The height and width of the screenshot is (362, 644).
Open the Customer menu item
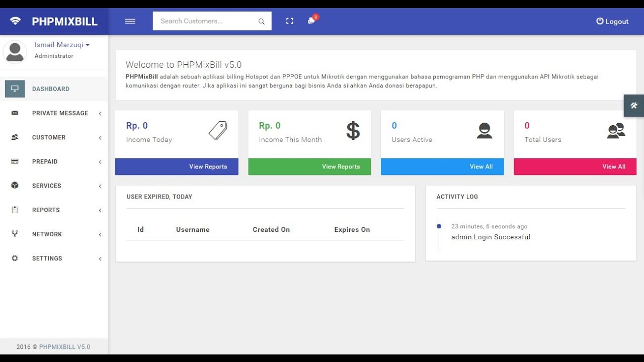pos(54,137)
